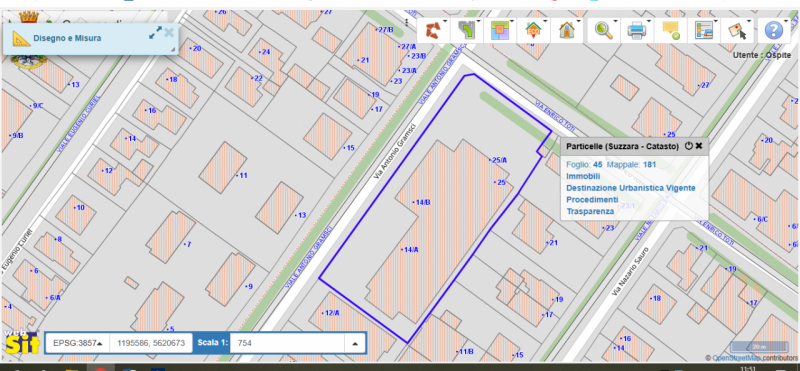Open the Procedimenti link
The width and height of the screenshot is (800, 371).
coord(592,199)
